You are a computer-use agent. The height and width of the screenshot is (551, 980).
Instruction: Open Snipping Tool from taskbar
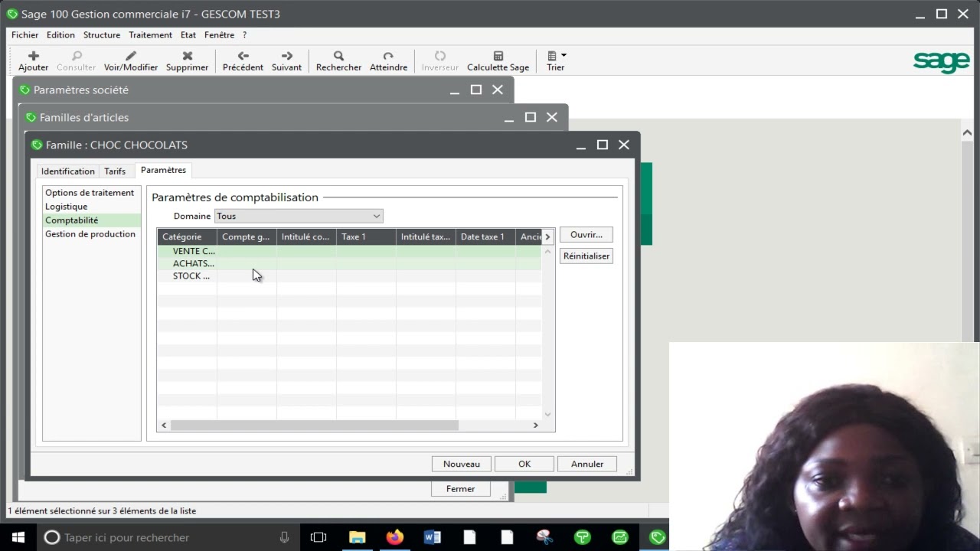[x=544, y=537]
